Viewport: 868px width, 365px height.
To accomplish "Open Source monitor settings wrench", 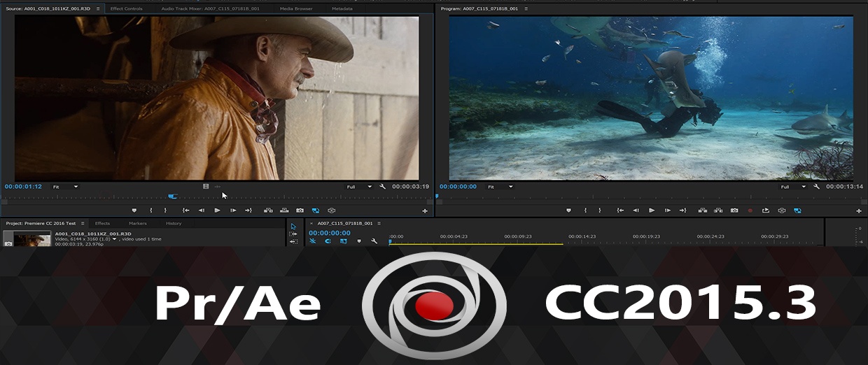I will pyautogui.click(x=382, y=187).
